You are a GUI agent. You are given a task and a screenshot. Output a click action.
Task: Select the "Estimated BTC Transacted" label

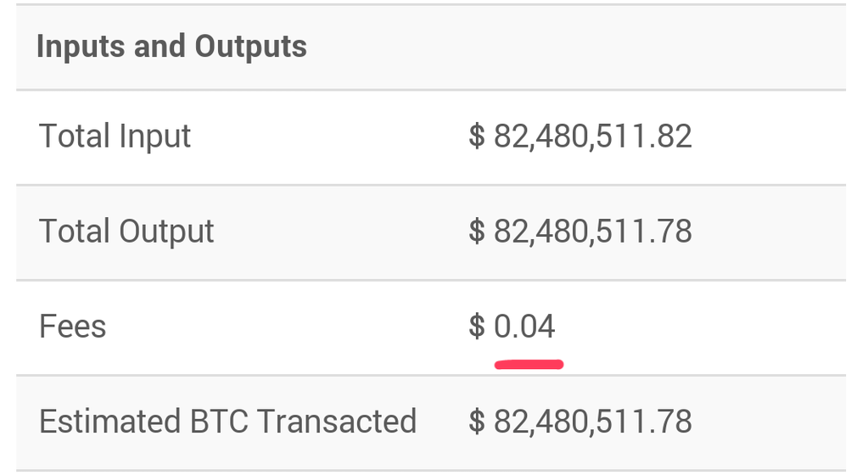point(227,422)
